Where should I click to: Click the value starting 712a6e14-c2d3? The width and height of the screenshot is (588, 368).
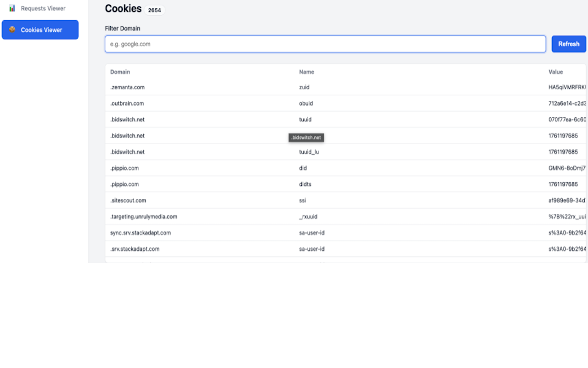(x=567, y=103)
